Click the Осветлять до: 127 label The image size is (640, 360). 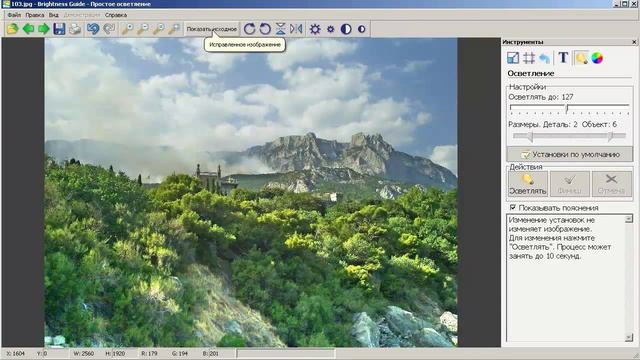point(540,97)
